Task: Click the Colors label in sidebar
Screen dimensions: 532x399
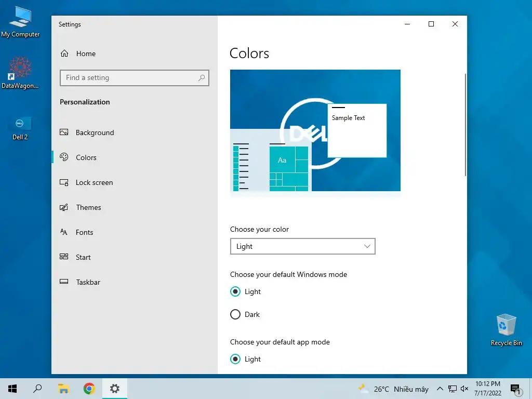Action: pyautogui.click(x=86, y=157)
